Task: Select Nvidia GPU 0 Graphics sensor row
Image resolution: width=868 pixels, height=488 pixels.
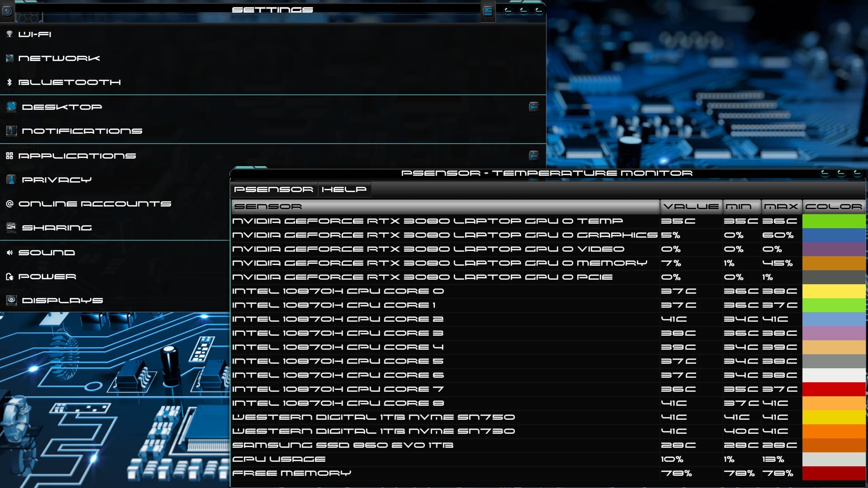Action: (548, 235)
